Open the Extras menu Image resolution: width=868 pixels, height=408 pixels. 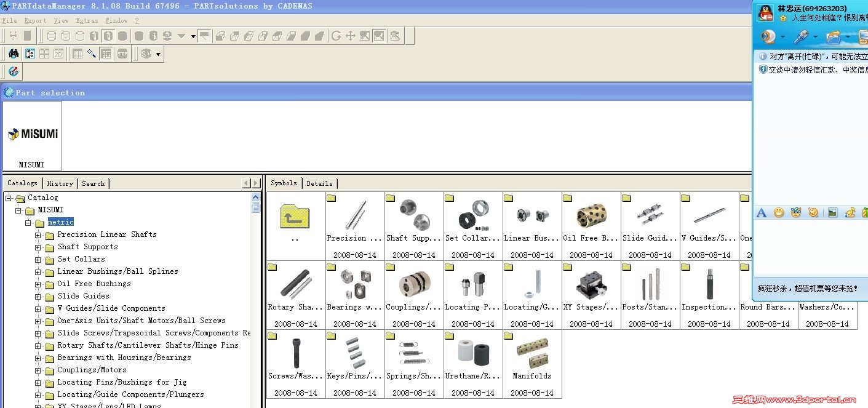click(87, 20)
